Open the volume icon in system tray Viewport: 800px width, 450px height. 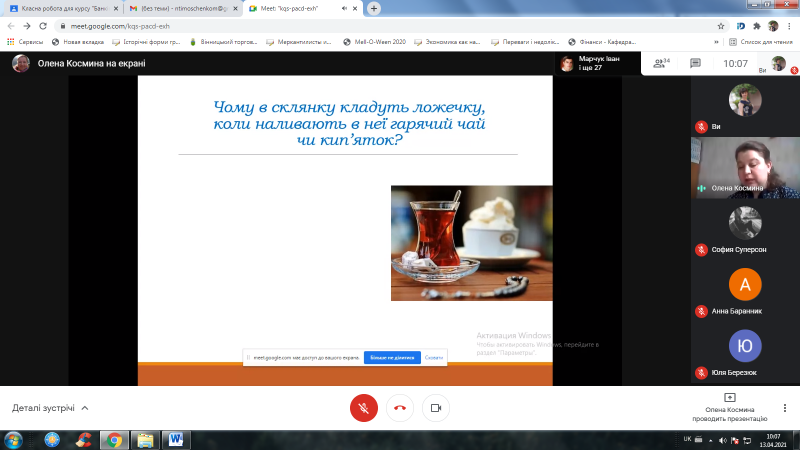click(x=722, y=440)
